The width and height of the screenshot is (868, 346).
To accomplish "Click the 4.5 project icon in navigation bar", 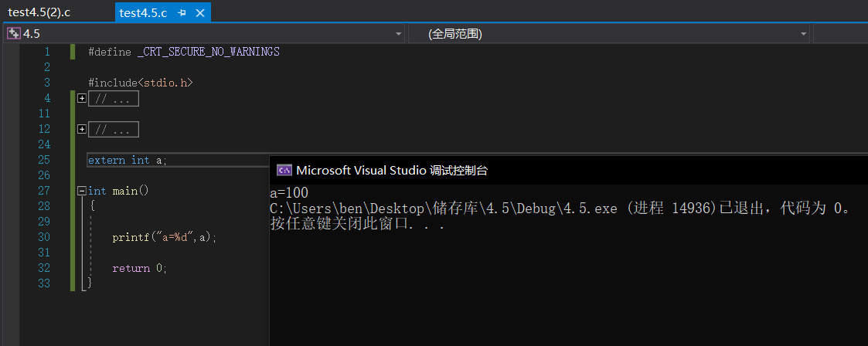I will click(14, 34).
